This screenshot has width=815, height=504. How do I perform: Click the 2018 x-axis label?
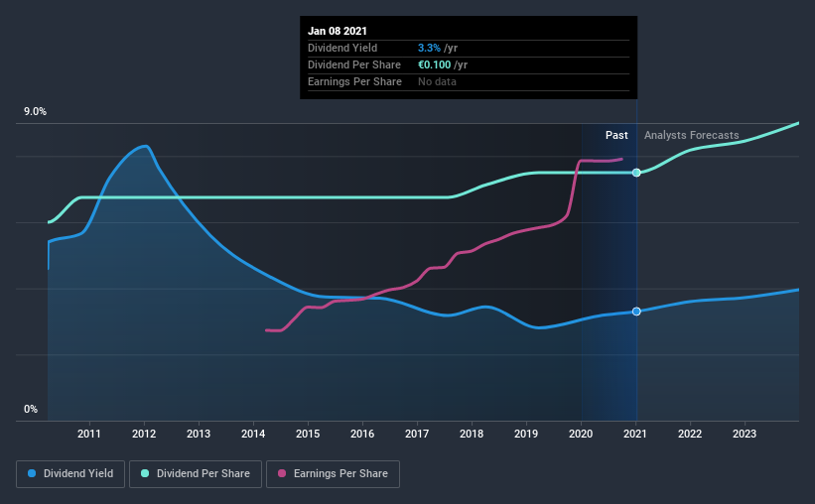[x=472, y=434]
